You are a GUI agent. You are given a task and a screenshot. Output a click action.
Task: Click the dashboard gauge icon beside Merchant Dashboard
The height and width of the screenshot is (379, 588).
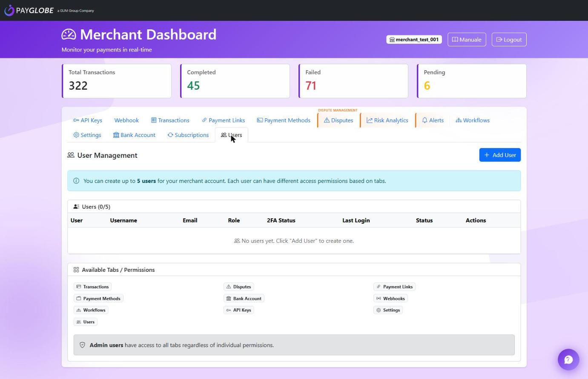click(69, 34)
